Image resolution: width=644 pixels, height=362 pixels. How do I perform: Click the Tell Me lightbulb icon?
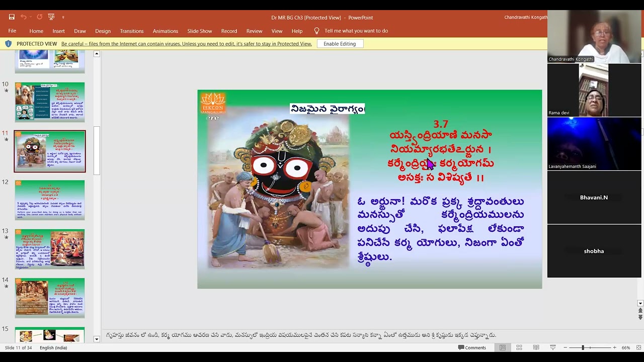tap(316, 31)
